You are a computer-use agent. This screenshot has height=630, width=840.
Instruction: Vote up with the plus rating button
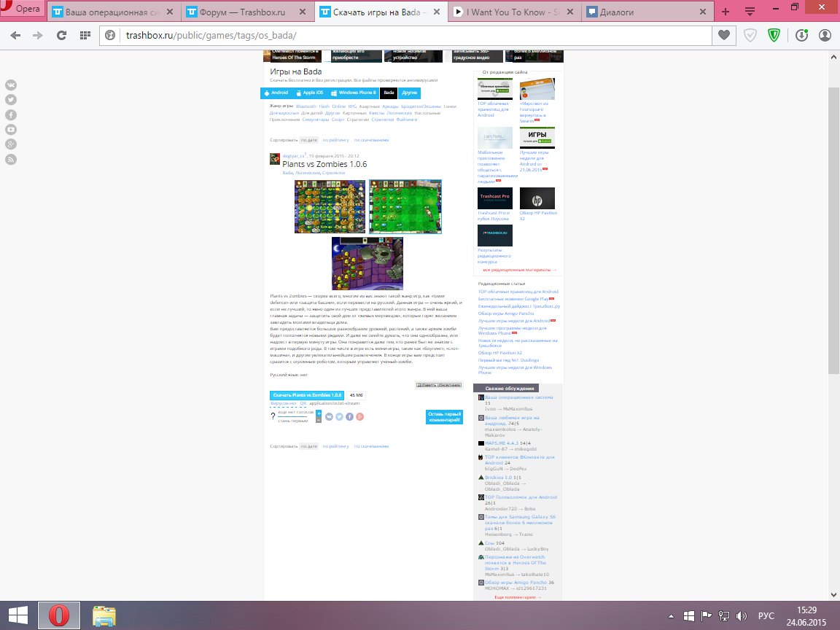[319, 413]
